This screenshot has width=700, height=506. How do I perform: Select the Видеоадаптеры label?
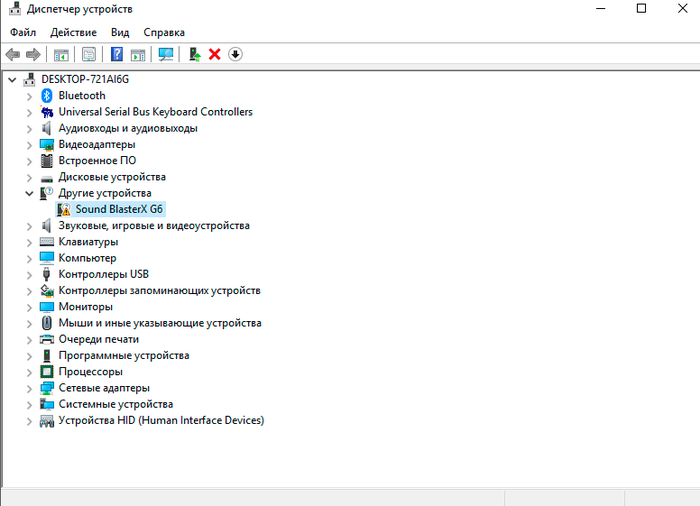click(97, 144)
